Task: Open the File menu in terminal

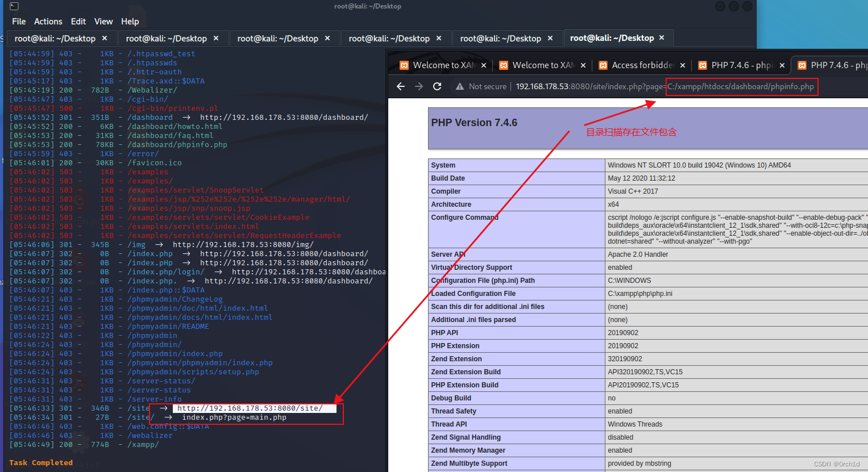Action: click(19, 22)
